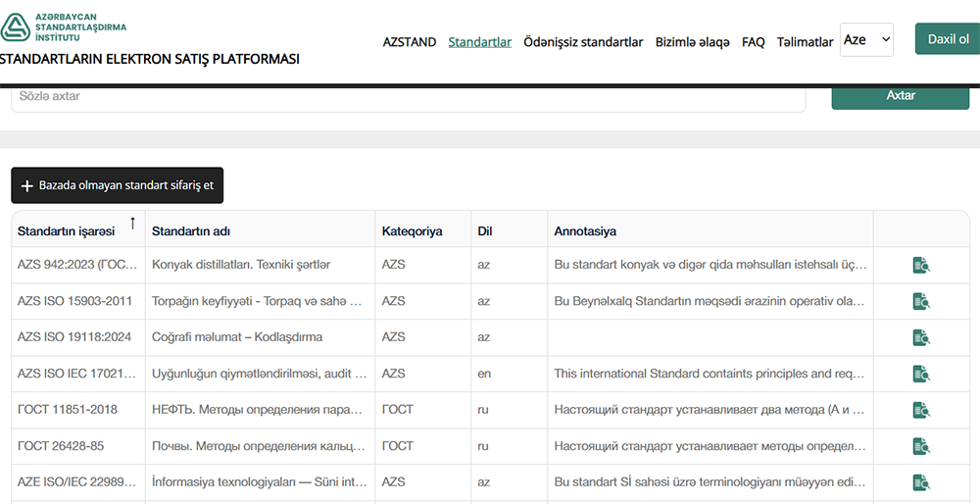The width and height of the screenshot is (980, 504).
Task: Click Bazada olmayan standart sifariş et
Action: [117, 185]
